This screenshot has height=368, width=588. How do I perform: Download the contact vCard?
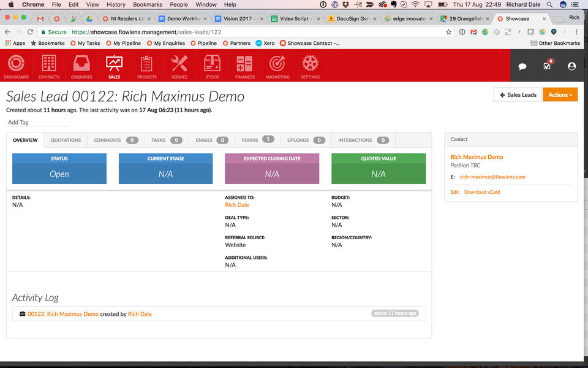click(x=482, y=192)
